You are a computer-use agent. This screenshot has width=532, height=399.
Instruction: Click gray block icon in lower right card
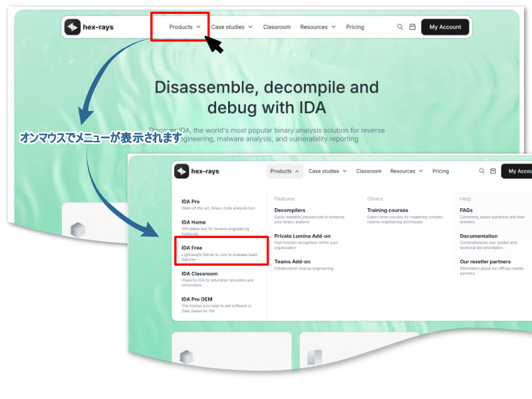pos(314,357)
